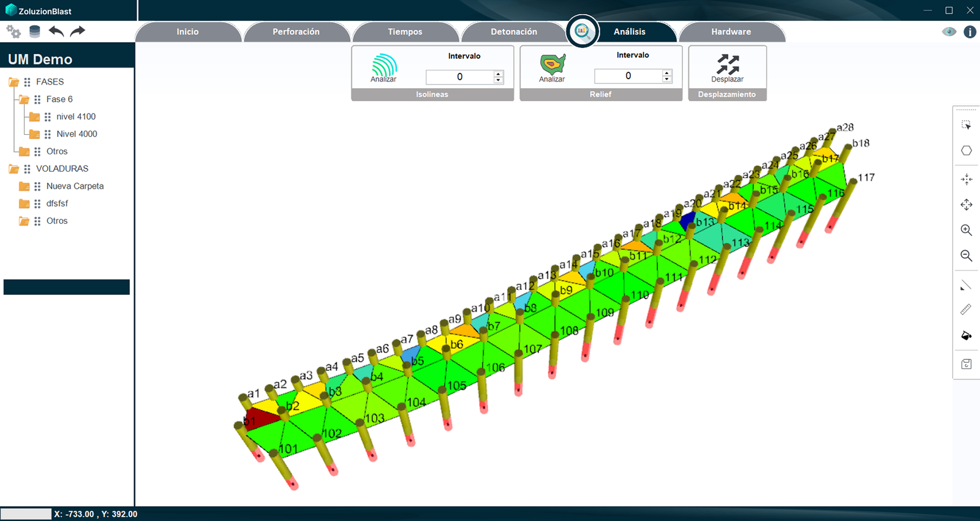
Task: Open the database icon in top toolbar
Action: point(35,31)
